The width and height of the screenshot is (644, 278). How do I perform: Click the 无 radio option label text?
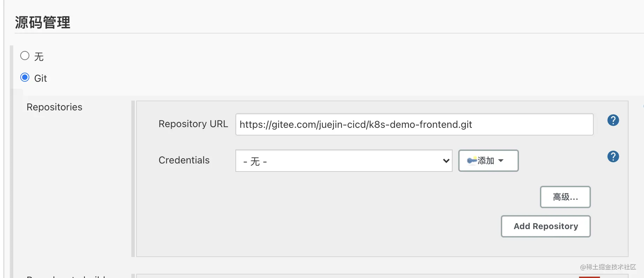point(39,57)
